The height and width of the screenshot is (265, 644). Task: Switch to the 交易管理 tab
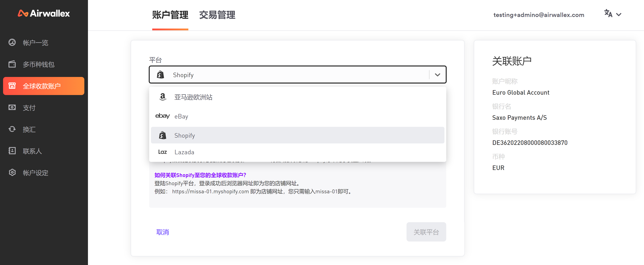point(217,15)
